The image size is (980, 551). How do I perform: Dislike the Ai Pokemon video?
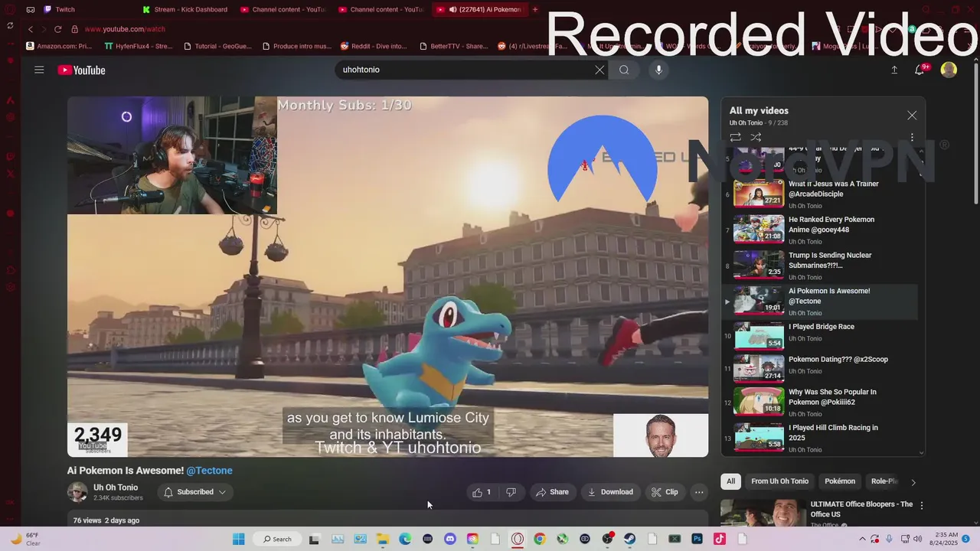point(511,492)
